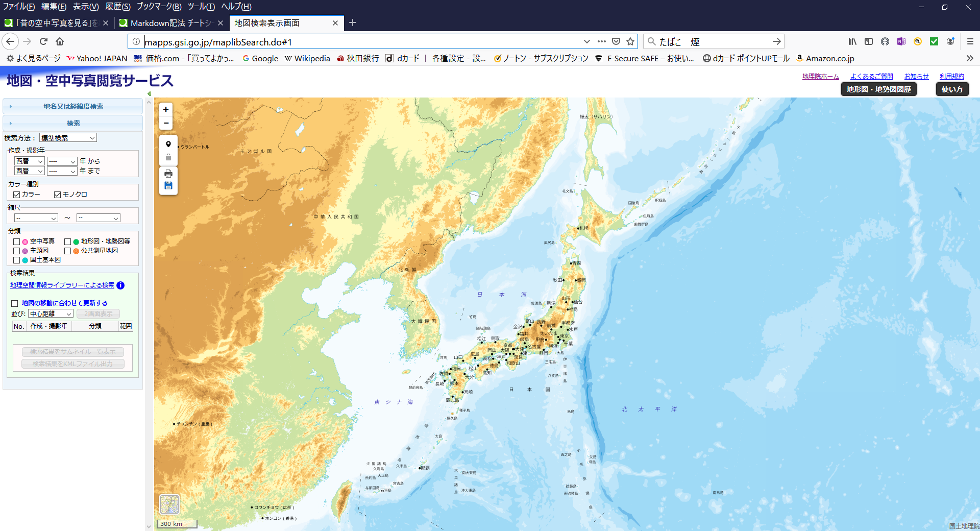Show site information icon in address bar
Screen dimensions: 980x531
136,41
